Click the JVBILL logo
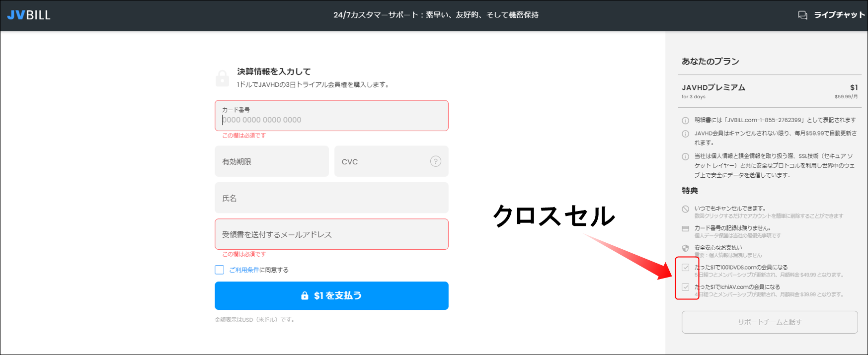The height and width of the screenshot is (355, 868). point(29,15)
